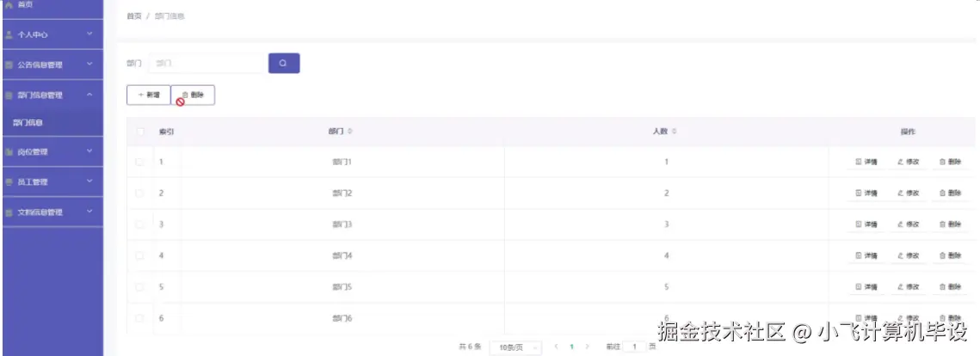This screenshot has width=980, height=356.
Task: Expand the 岗位管理 chevron
Action: tap(89, 150)
